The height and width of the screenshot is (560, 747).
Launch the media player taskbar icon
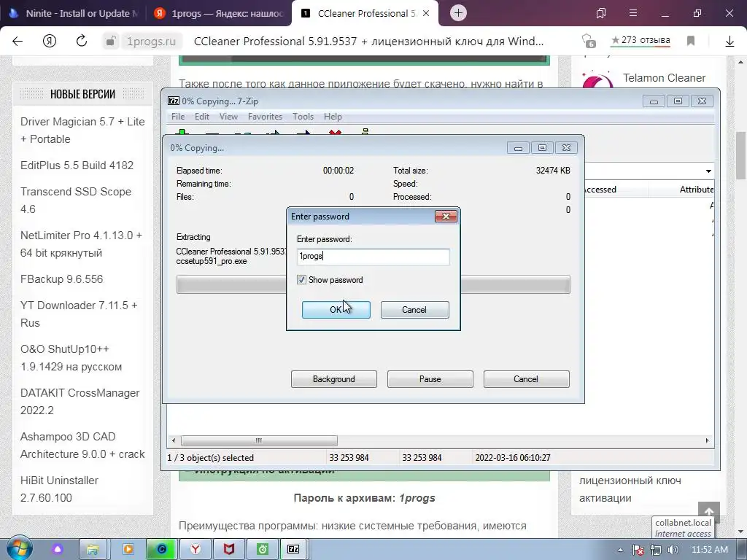pos(128,550)
